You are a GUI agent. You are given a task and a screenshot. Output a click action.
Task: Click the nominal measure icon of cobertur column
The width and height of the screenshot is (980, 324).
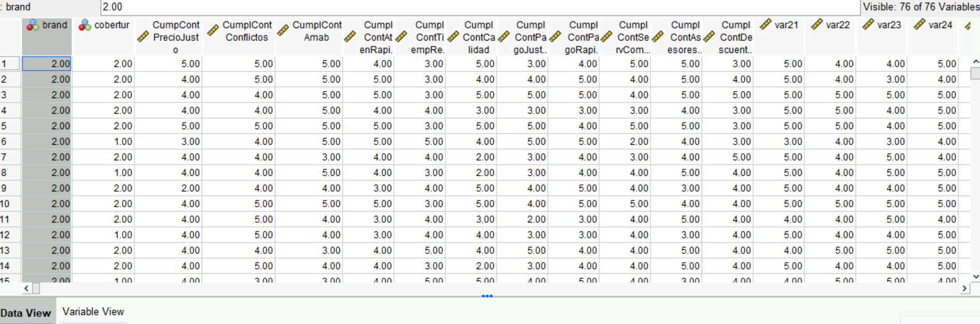[x=85, y=25]
